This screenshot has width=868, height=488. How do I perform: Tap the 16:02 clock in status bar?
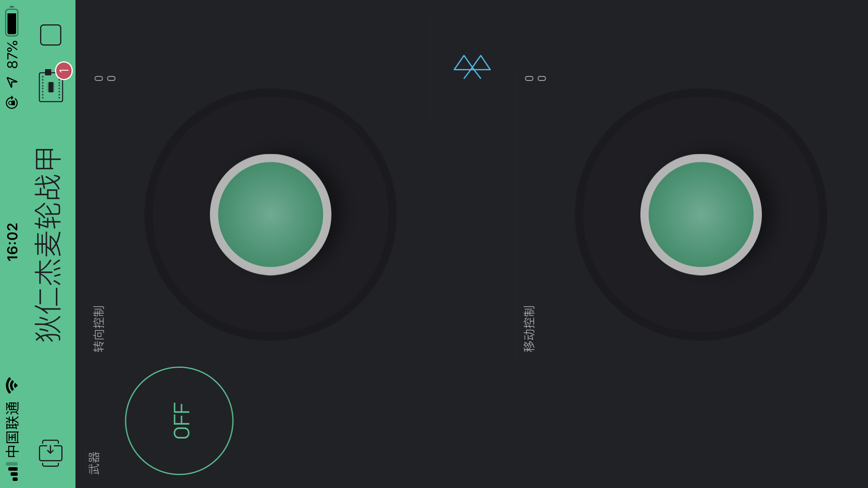[x=12, y=242]
